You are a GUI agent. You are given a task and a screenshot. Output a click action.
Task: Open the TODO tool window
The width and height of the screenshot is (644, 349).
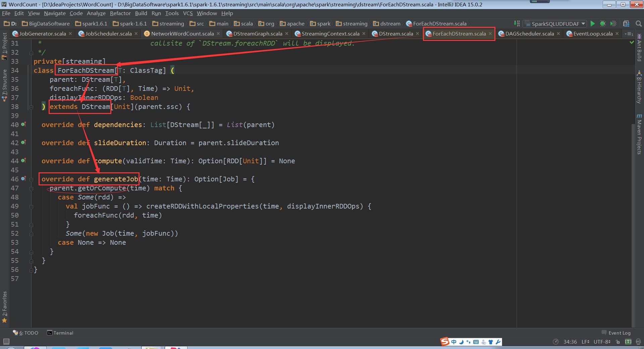click(x=25, y=333)
